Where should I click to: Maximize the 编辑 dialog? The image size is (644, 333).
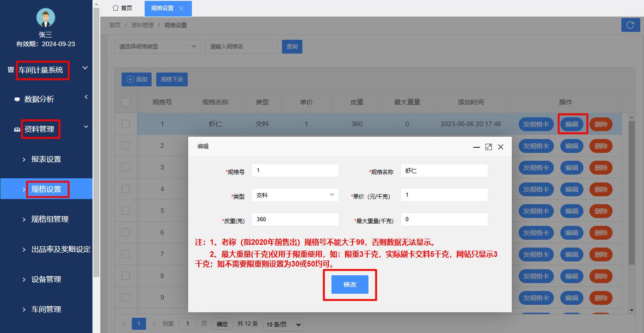coord(489,147)
